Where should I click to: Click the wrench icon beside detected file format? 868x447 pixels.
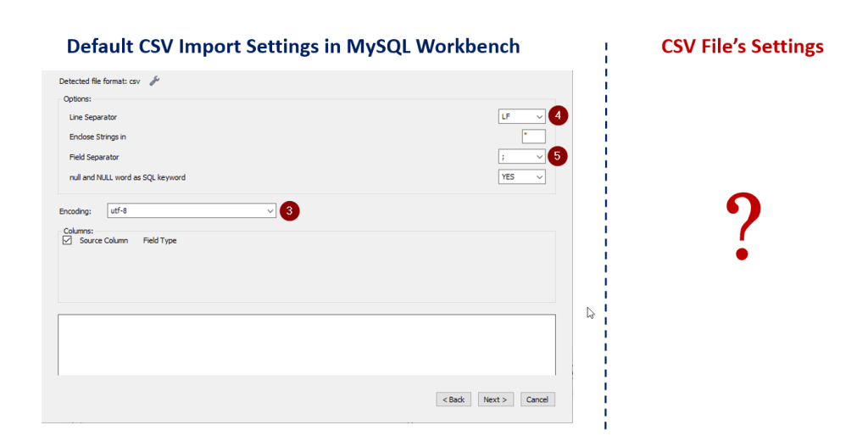154,81
